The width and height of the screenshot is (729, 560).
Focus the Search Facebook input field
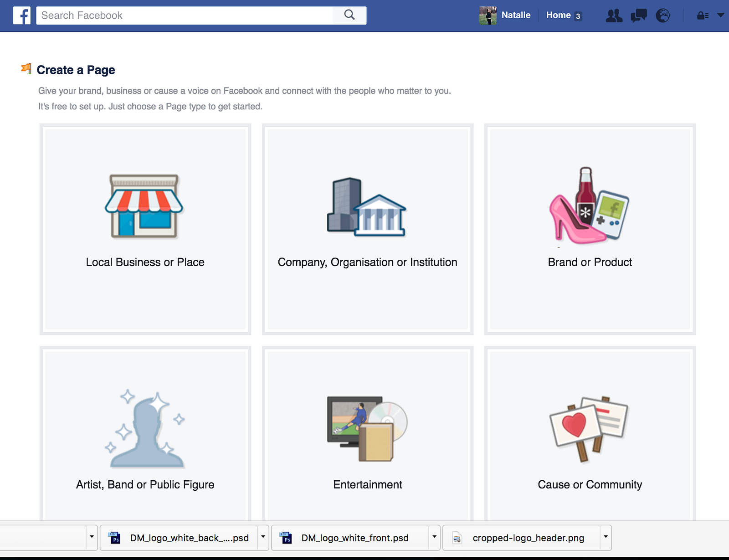point(185,15)
